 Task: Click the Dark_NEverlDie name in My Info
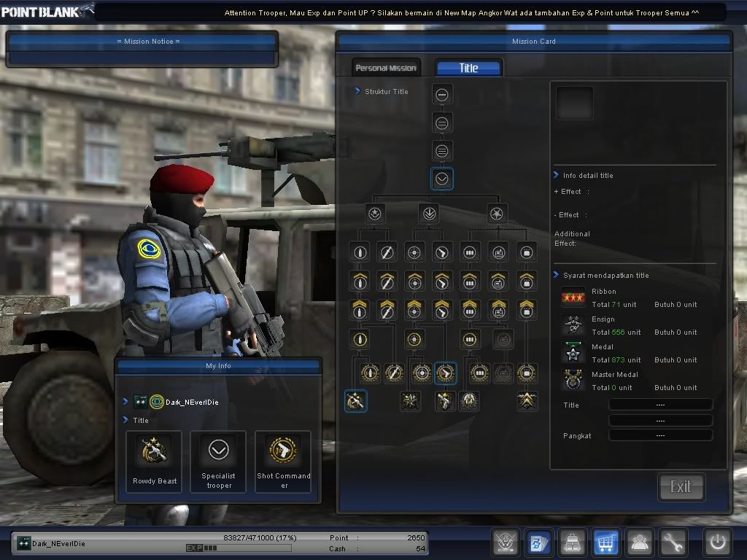click(x=192, y=402)
